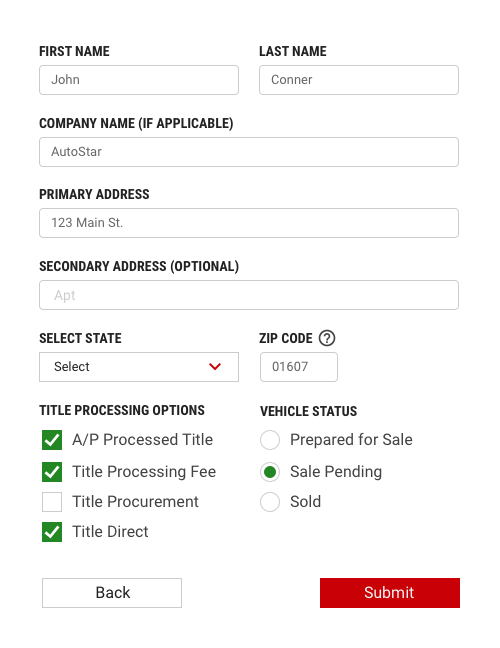Go back using the Back button
This screenshot has height=648, width=500.
pos(112,593)
